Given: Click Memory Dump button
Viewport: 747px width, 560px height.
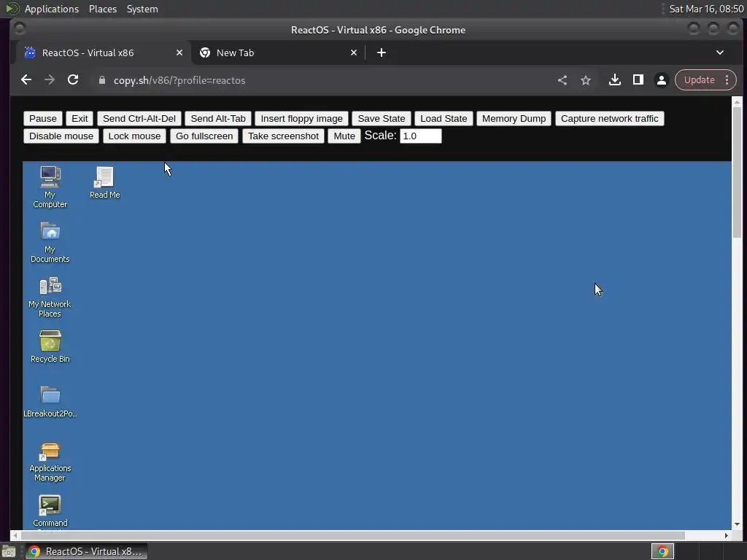Looking at the screenshot, I should 514,119.
